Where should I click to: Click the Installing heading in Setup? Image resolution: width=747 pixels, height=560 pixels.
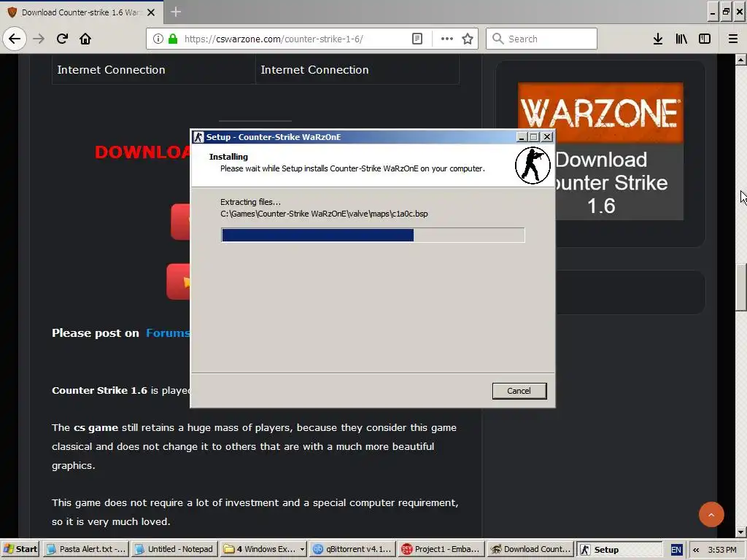coord(228,157)
